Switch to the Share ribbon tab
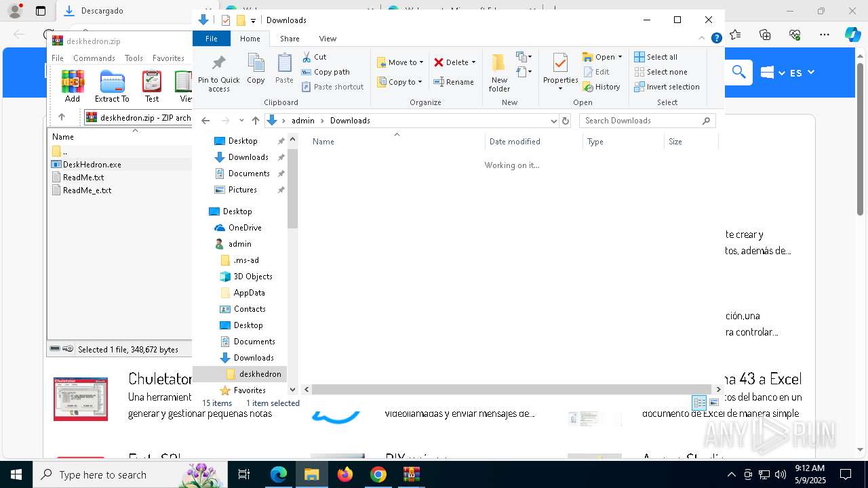868x488 pixels. tap(290, 39)
